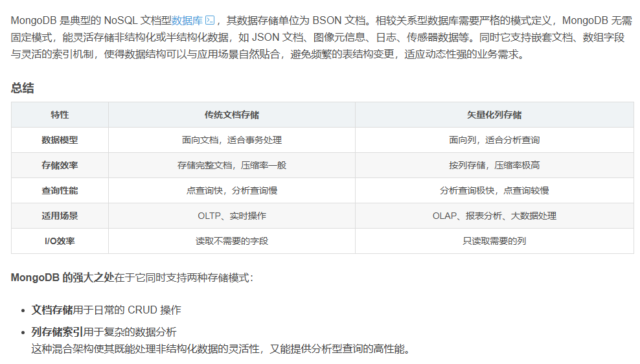The image size is (640, 364).
Task: Click cell 分析查询极快，点查询较慢
Action: coord(494,190)
